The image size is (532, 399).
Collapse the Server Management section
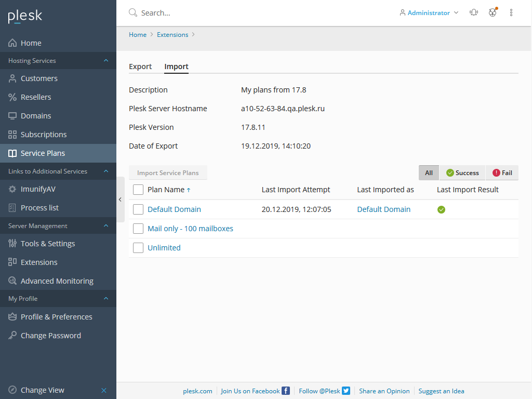pyautogui.click(x=106, y=226)
